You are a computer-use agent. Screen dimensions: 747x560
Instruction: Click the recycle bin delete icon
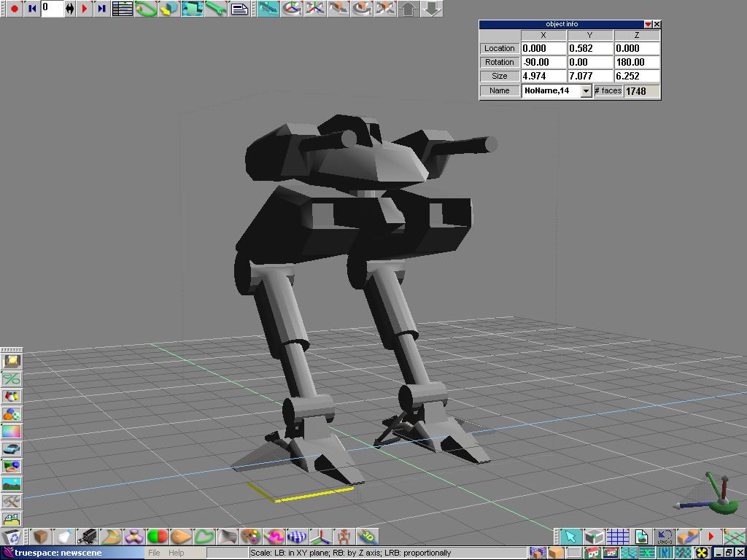pos(11,537)
